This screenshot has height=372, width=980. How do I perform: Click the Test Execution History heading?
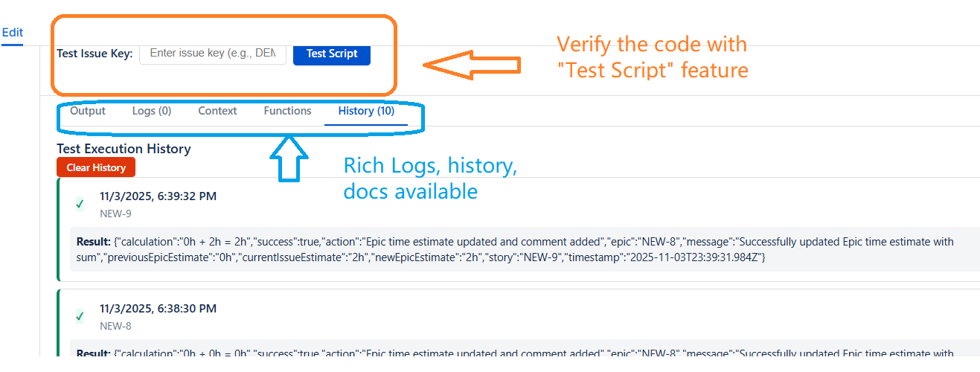pyautogui.click(x=124, y=149)
